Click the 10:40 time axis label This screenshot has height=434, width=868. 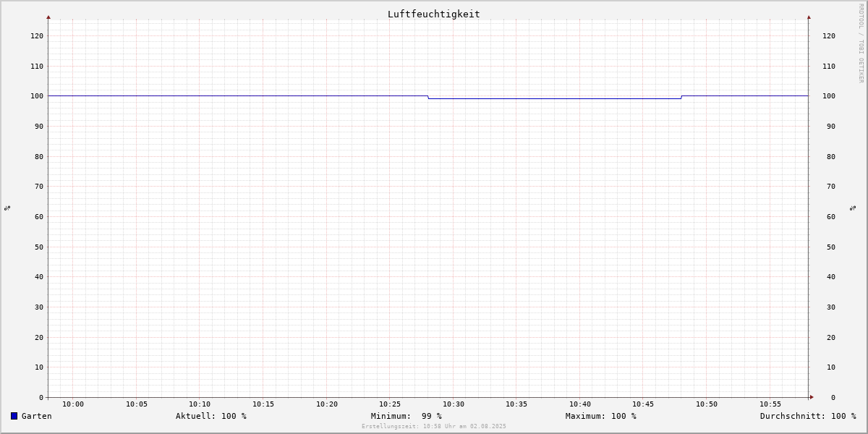tap(580, 404)
